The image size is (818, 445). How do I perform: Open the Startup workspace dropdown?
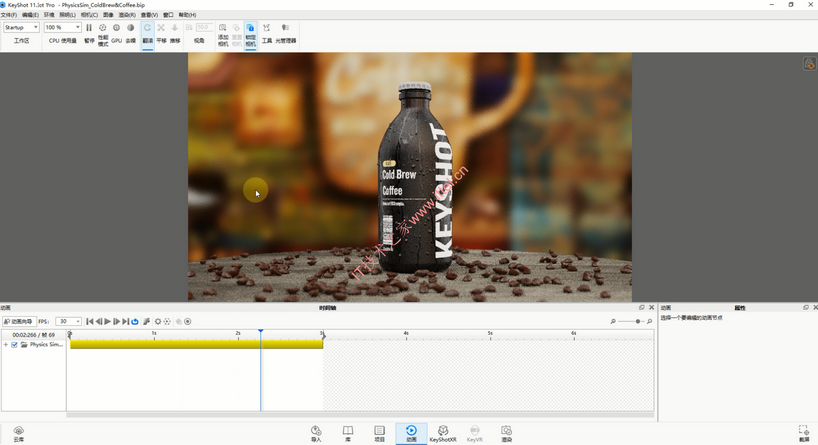(21, 27)
